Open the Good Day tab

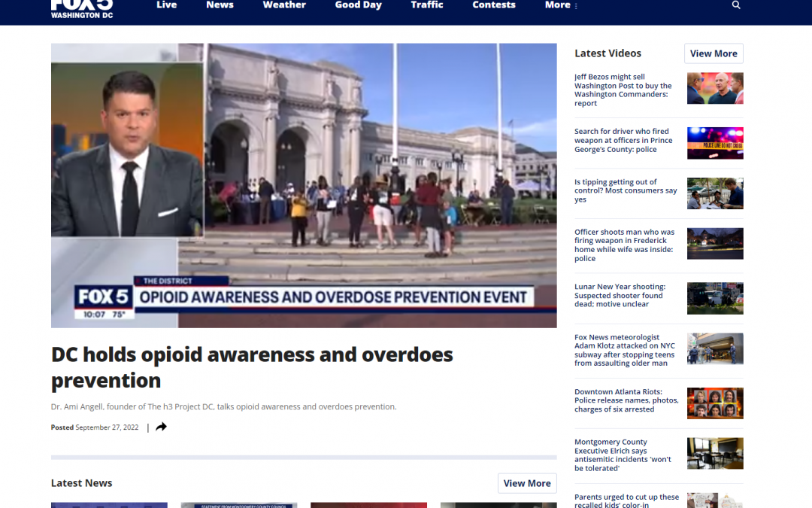(x=358, y=5)
